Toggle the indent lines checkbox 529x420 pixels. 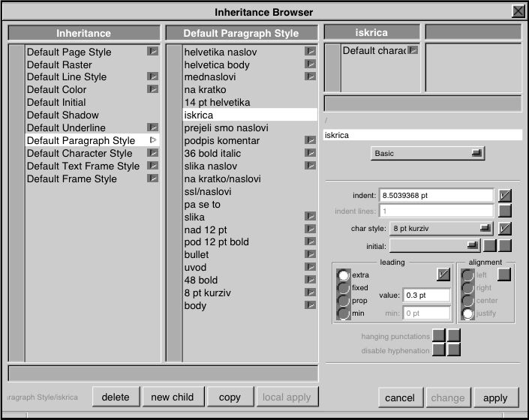coord(505,211)
